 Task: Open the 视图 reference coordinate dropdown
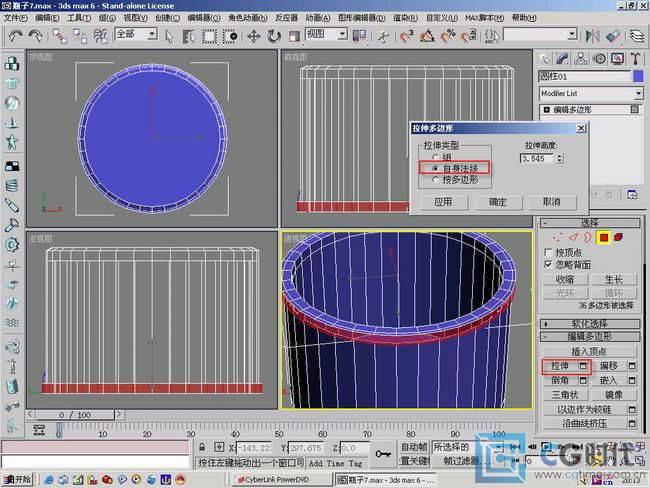342,34
